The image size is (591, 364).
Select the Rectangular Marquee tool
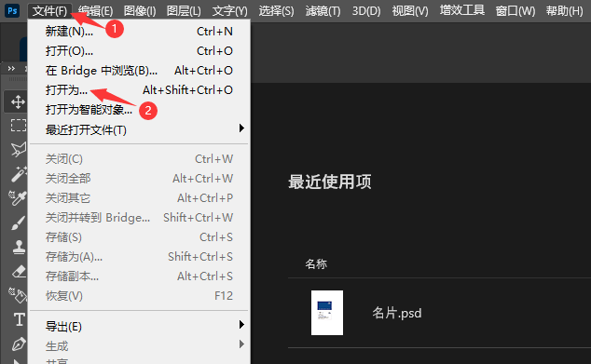coord(18,126)
